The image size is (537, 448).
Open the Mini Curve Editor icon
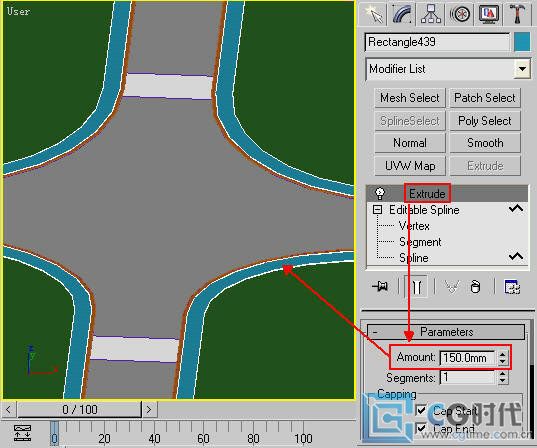tap(22, 433)
